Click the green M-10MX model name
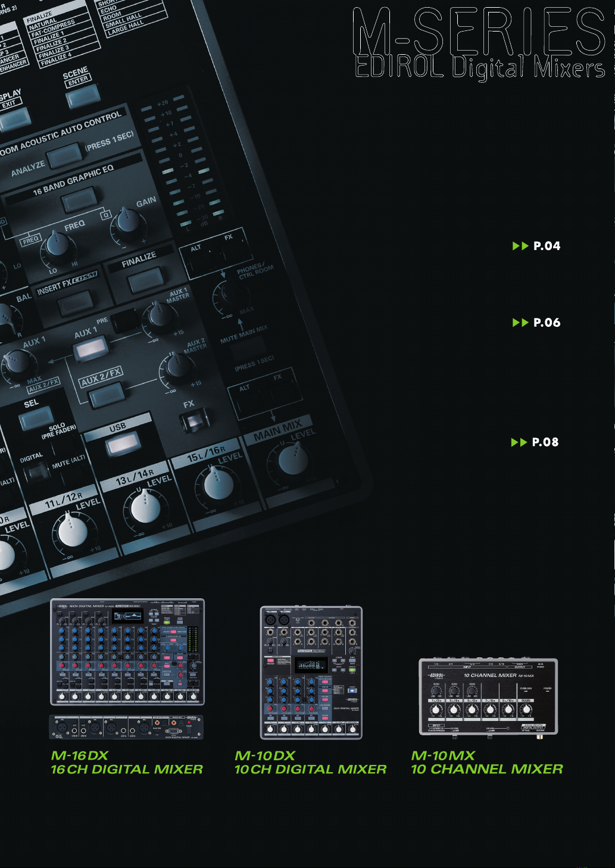The height and width of the screenshot is (868, 615). [443, 755]
